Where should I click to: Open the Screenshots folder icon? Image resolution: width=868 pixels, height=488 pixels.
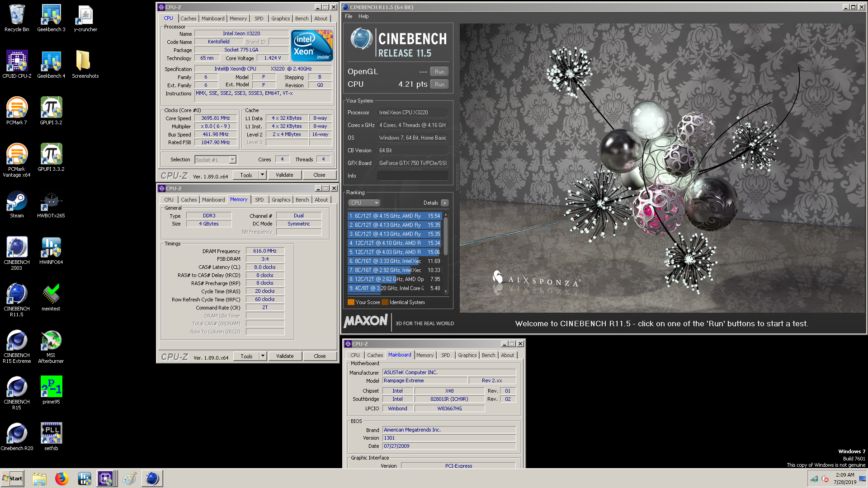[x=85, y=65]
